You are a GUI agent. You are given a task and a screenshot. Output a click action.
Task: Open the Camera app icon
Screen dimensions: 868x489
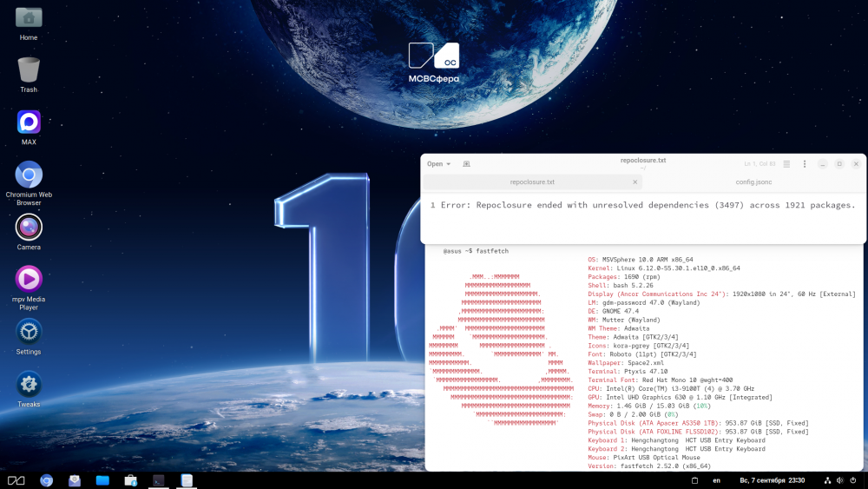coord(29,228)
